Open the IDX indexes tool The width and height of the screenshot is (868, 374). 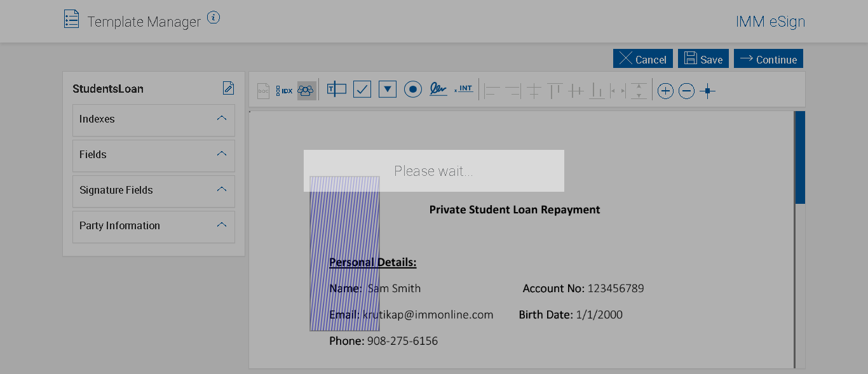pos(284,91)
